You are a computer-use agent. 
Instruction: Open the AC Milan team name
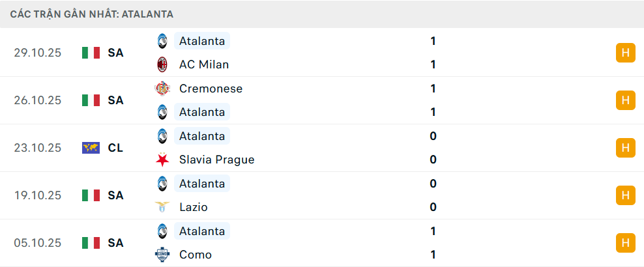click(x=204, y=64)
